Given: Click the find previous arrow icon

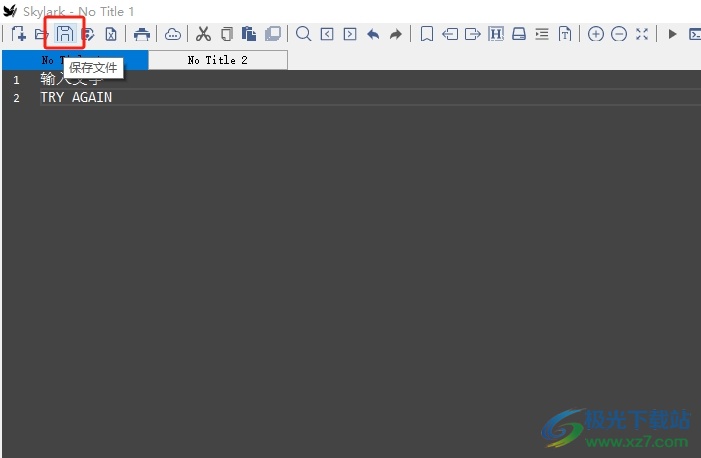Looking at the screenshot, I should [x=327, y=34].
